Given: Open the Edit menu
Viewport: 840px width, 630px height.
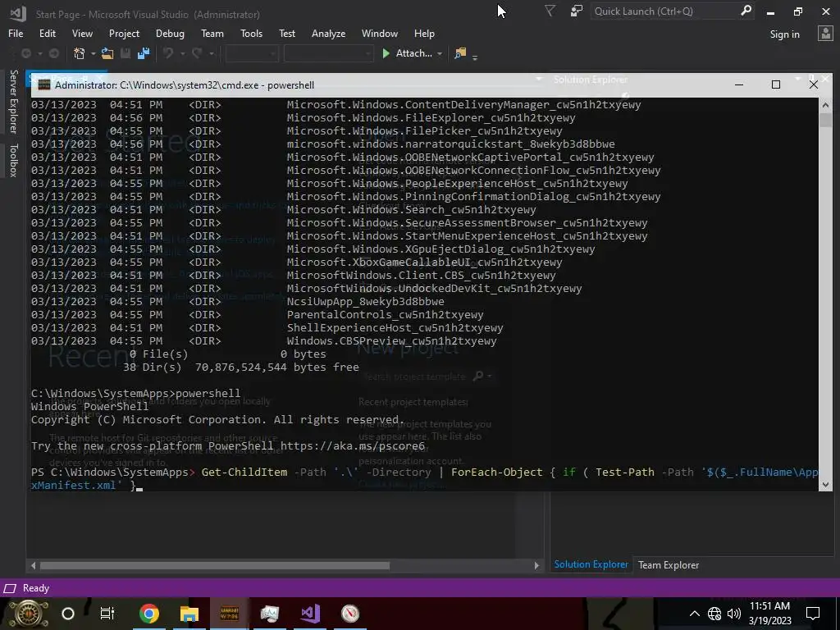Looking at the screenshot, I should click(47, 33).
